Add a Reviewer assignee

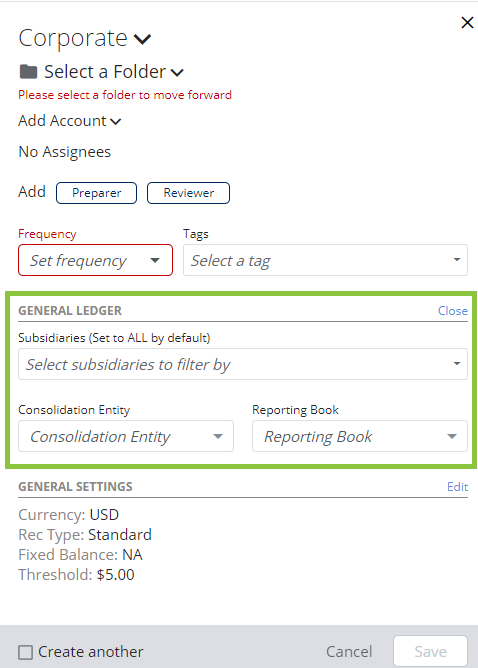(x=188, y=193)
